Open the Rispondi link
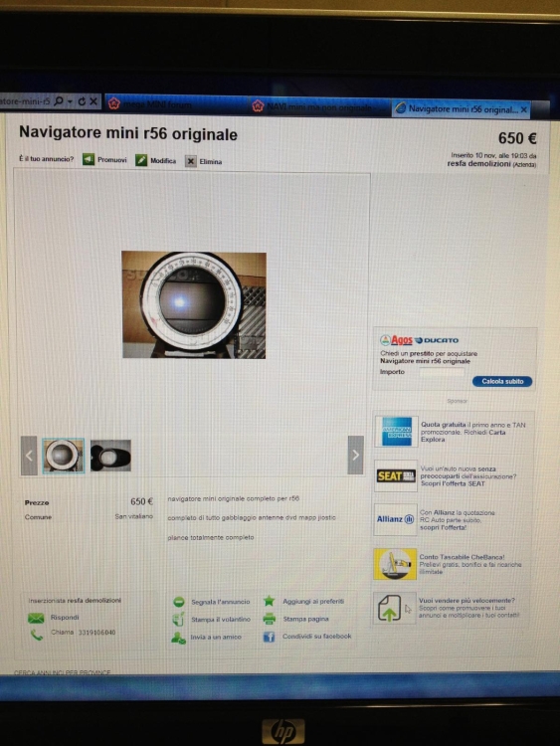The width and height of the screenshot is (560, 746). click(x=65, y=617)
